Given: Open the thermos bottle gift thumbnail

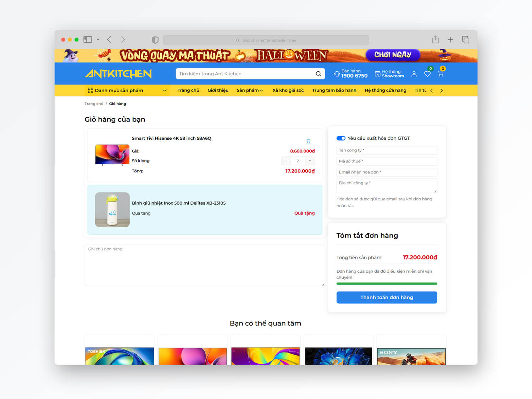Looking at the screenshot, I should point(112,210).
